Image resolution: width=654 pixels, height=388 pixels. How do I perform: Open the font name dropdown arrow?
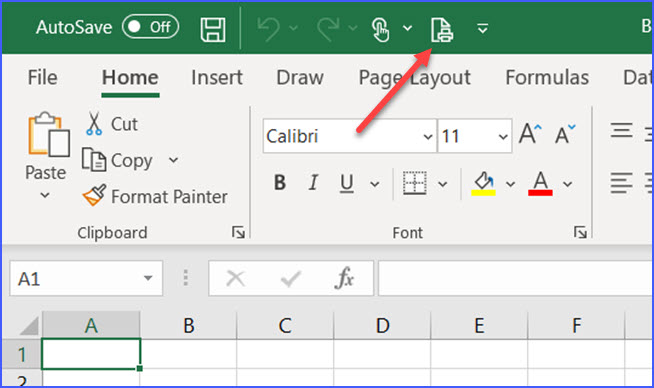point(428,136)
